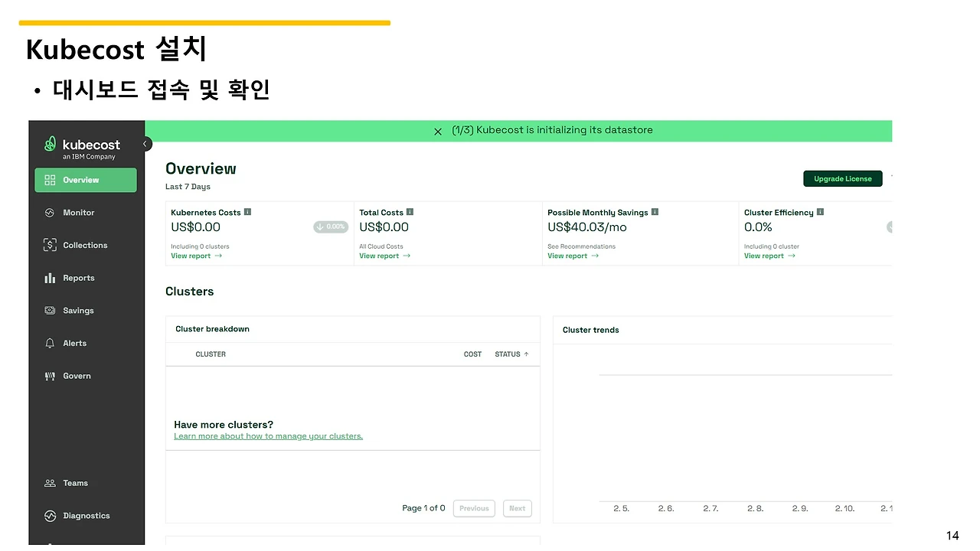Click the Upgrade License button
980x551 pixels.
point(843,179)
